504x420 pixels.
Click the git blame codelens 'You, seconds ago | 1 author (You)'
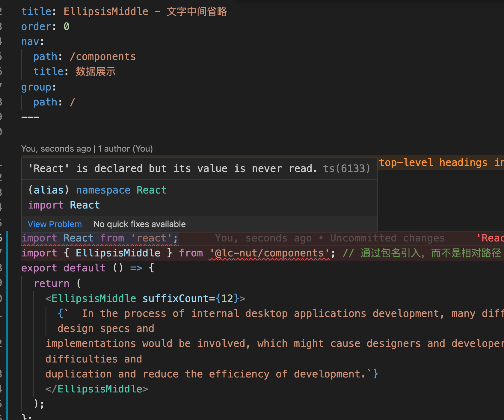click(x=87, y=149)
